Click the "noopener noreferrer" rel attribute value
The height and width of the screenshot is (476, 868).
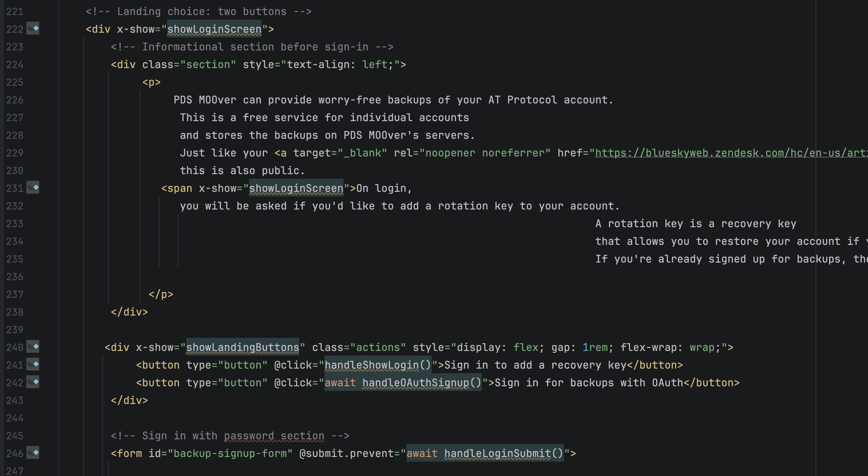click(x=484, y=153)
